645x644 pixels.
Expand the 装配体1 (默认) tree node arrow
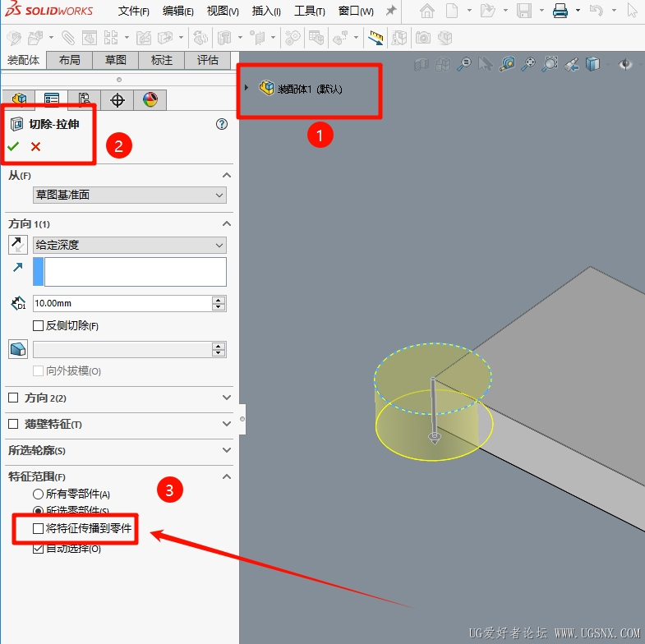[246, 88]
